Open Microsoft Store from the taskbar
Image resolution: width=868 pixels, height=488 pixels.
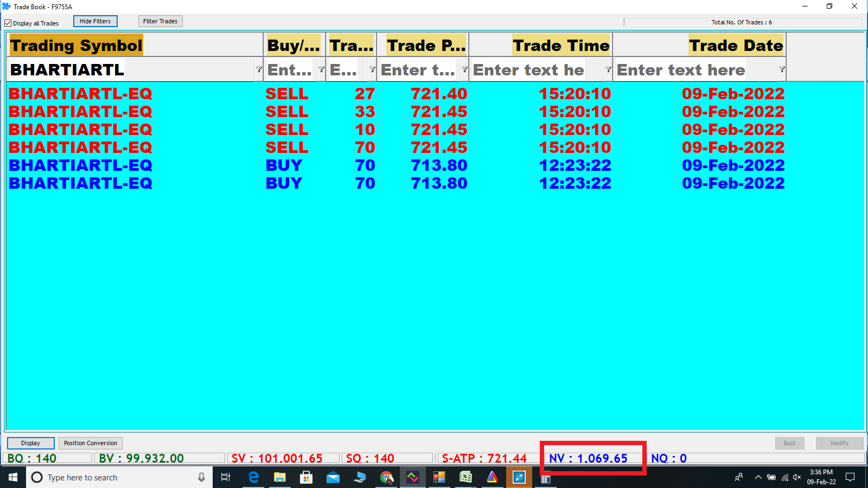(x=307, y=477)
